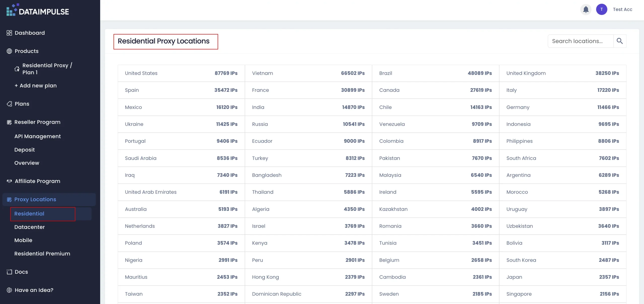Click the Residential Proxy plan icon
Image resolution: width=644 pixels, height=304 pixels.
pyautogui.click(x=17, y=69)
